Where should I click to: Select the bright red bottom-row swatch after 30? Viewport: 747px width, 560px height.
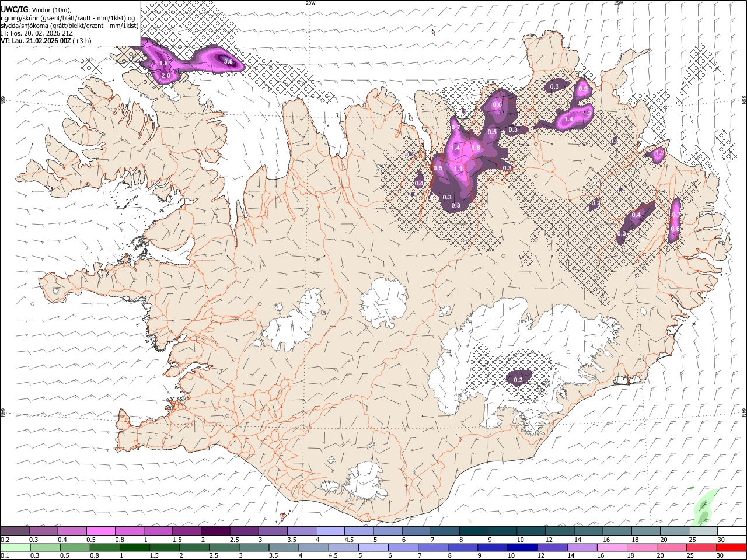point(732,548)
